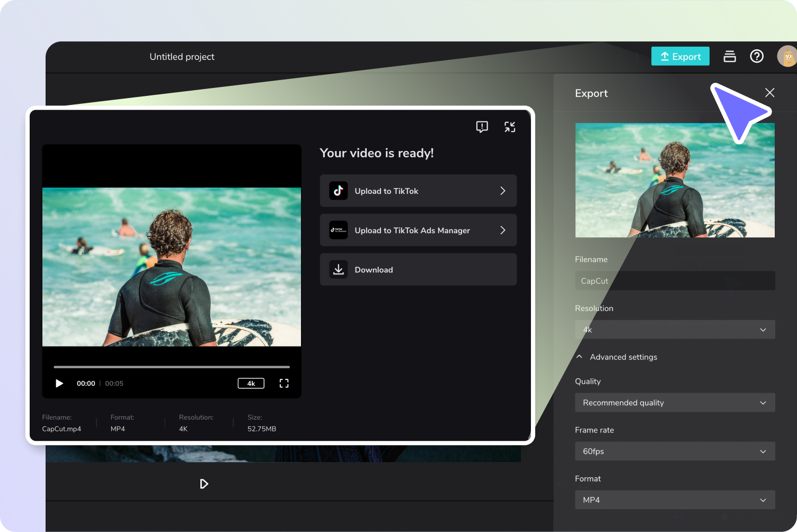Open the layout stack icon beside Export
The height and width of the screenshot is (532, 797).
[730, 56]
